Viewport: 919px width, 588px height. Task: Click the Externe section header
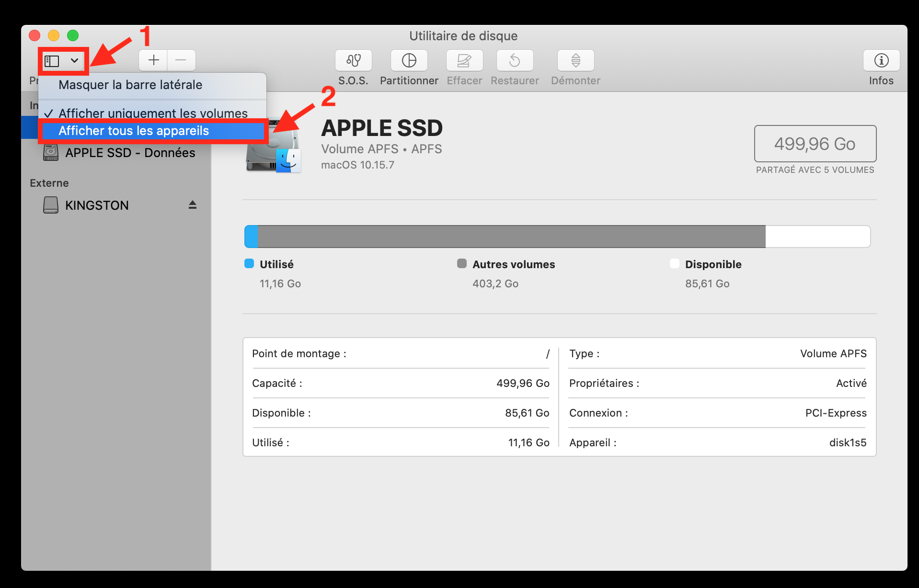[x=49, y=183]
